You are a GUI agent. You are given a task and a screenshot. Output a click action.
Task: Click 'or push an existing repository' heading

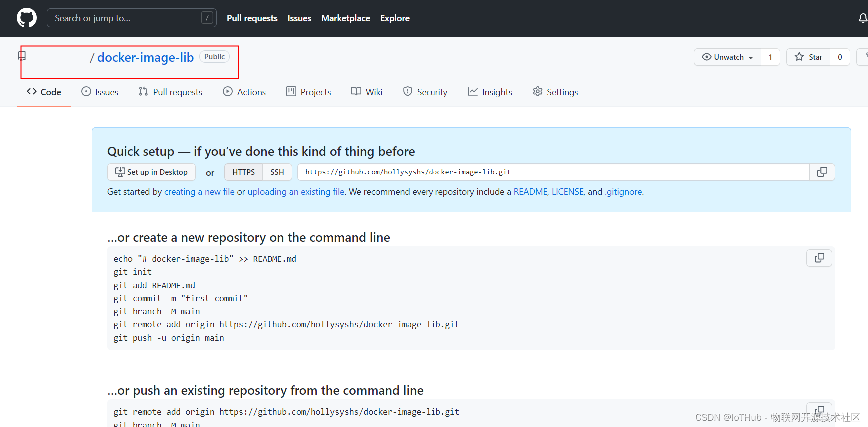265,390
